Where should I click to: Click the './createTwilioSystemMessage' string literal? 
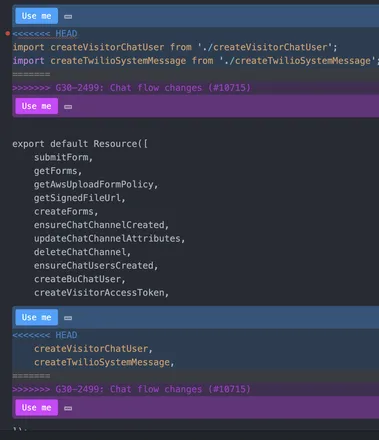coord(297,61)
